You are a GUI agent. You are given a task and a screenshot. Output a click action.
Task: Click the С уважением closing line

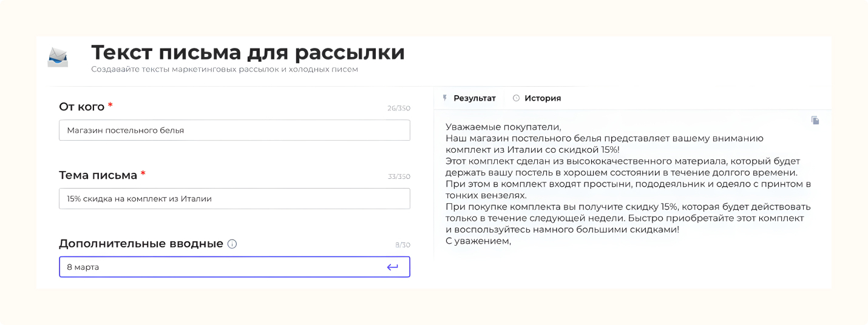pyautogui.click(x=478, y=241)
